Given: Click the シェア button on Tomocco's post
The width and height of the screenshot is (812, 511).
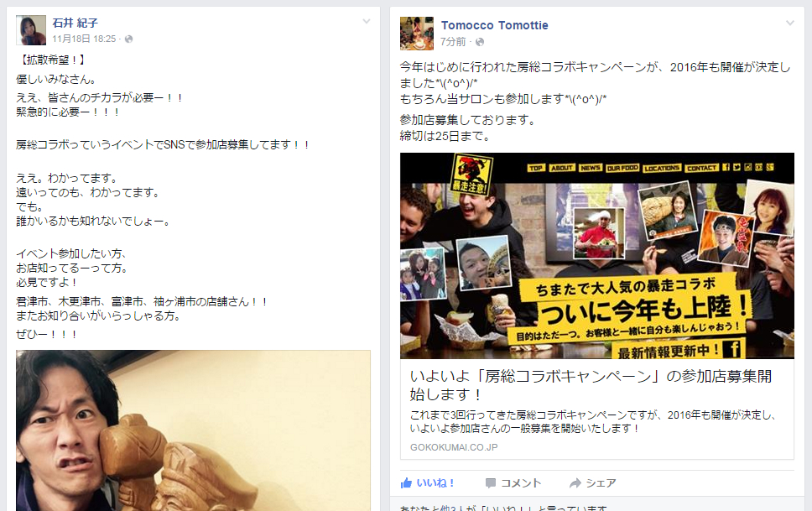Looking at the screenshot, I should (x=592, y=483).
